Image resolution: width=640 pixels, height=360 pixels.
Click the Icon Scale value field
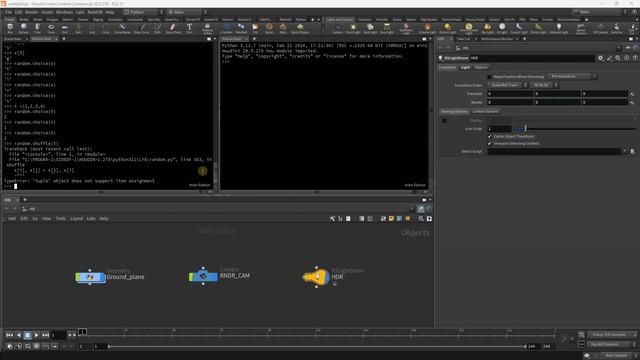click(x=499, y=129)
